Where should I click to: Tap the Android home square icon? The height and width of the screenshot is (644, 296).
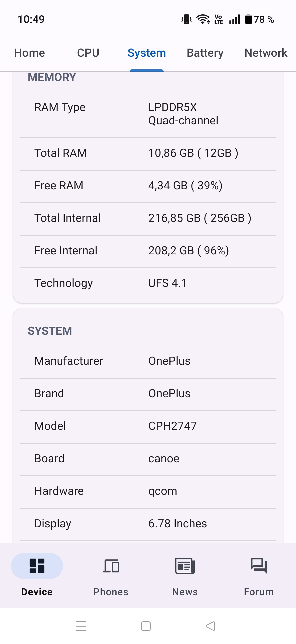[146, 626]
